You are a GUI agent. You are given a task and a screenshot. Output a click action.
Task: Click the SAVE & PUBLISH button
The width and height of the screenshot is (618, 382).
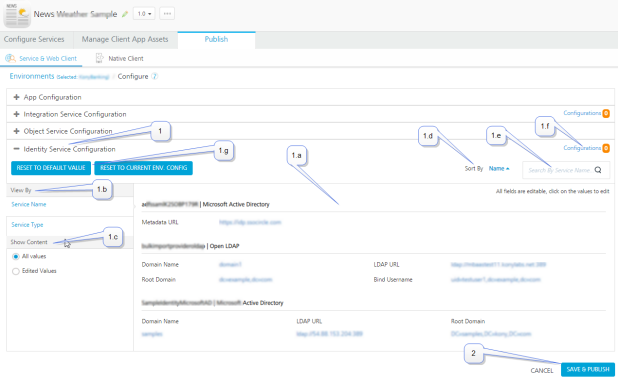588,369
